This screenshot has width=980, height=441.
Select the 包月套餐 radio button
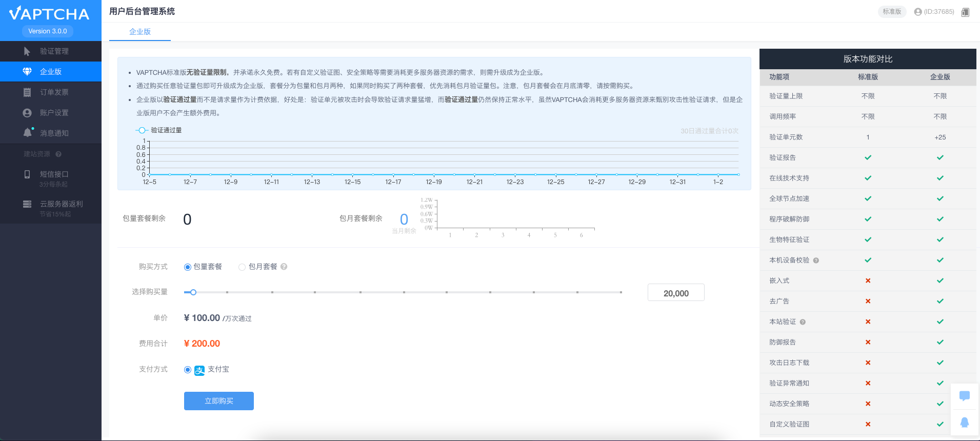click(242, 267)
